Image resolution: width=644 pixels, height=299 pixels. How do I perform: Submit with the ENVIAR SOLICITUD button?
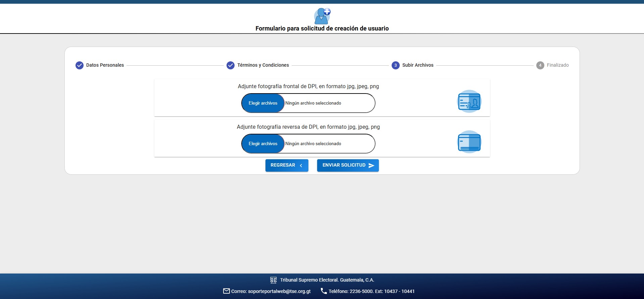pyautogui.click(x=348, y=165)
